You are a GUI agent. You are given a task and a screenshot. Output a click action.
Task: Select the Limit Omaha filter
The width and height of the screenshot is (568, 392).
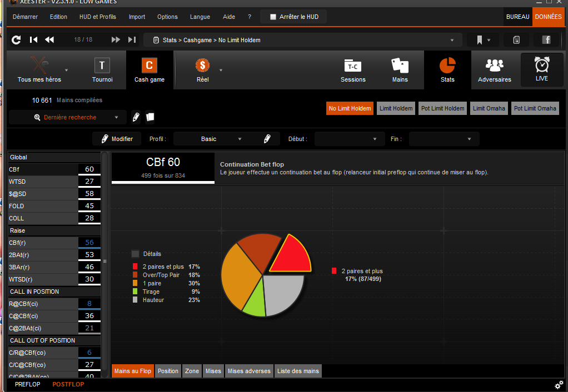[489, 108]
